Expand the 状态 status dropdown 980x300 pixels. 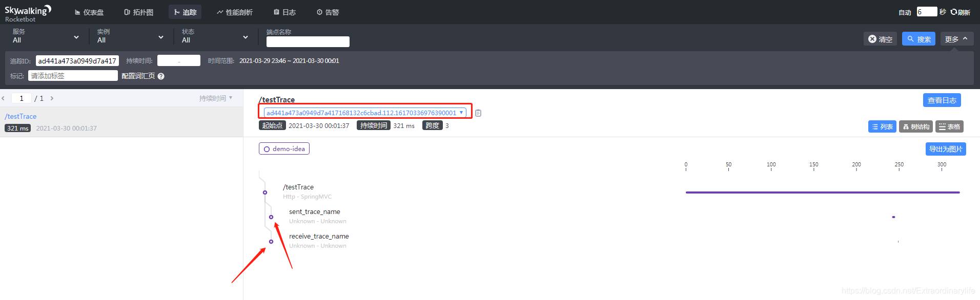[215, 36]
